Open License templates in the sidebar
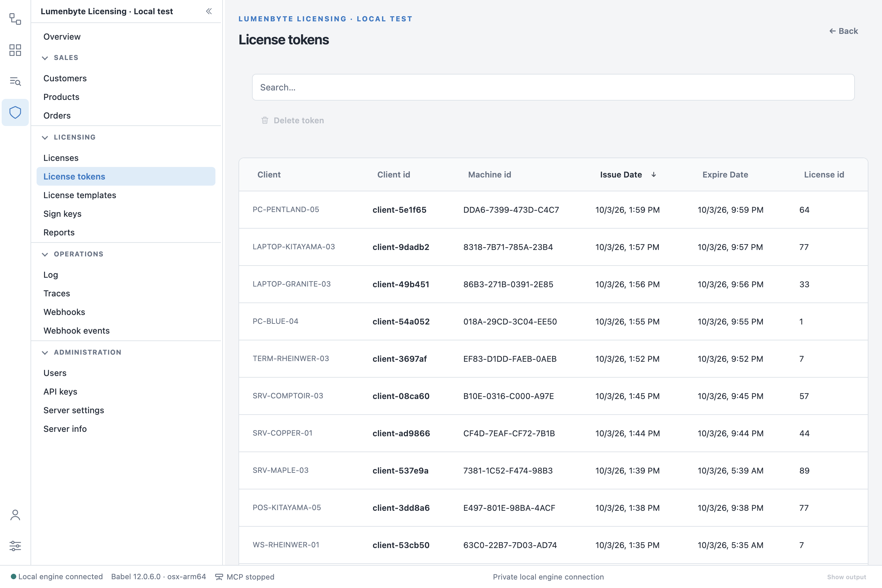 point(126,195)
